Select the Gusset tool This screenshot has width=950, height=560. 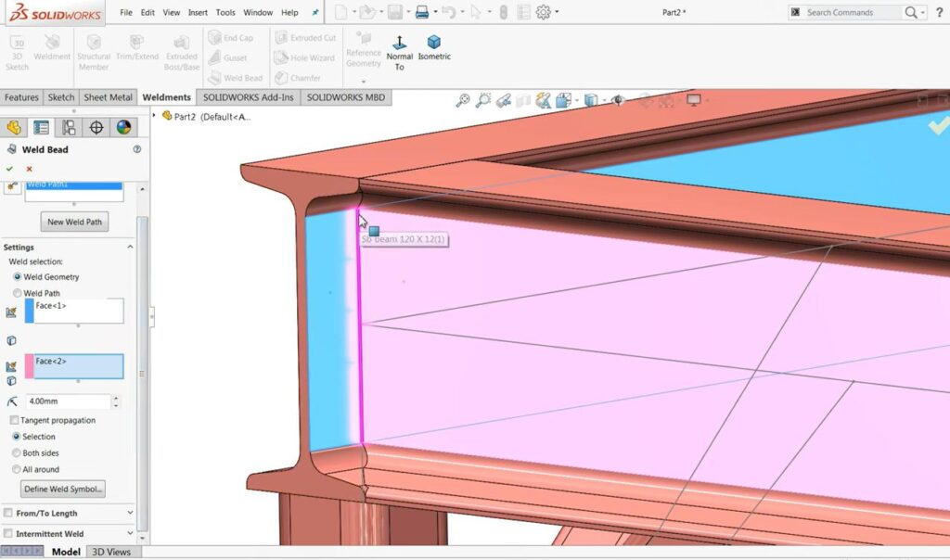[233, 57]
